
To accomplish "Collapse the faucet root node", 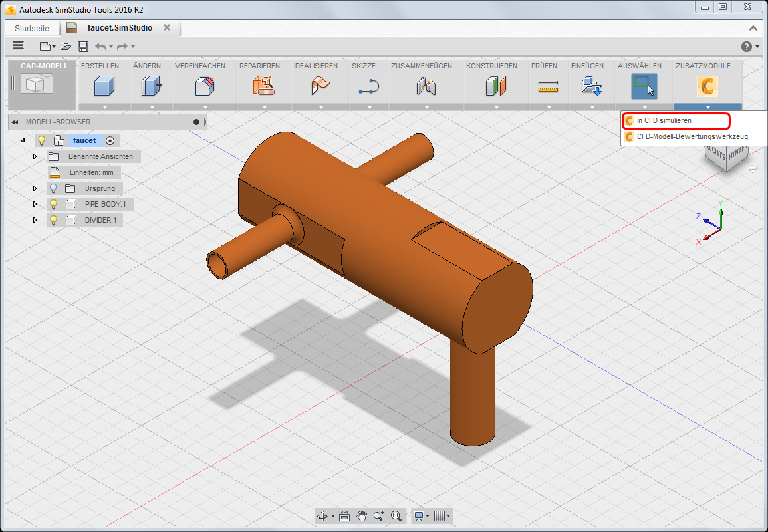I will (x=23, y=140).
